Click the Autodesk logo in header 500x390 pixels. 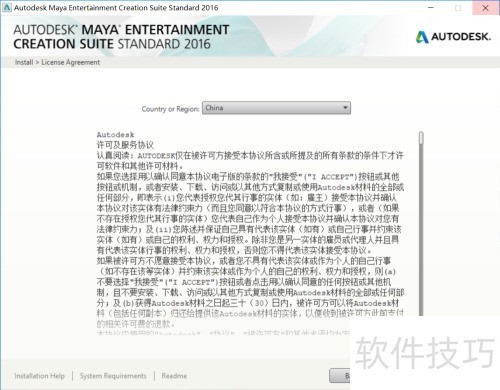[x=453, y=37]
